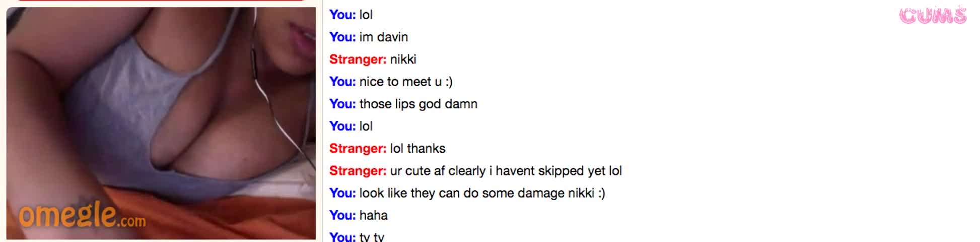Click the red "Stranger:" label beside nikki
Viewport: 980px width, 242px height.
(358, 59)
